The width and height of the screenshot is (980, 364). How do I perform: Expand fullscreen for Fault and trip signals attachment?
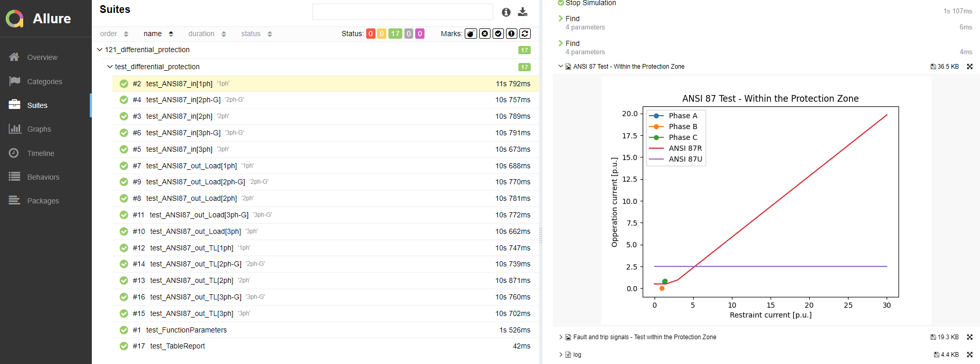970,337
